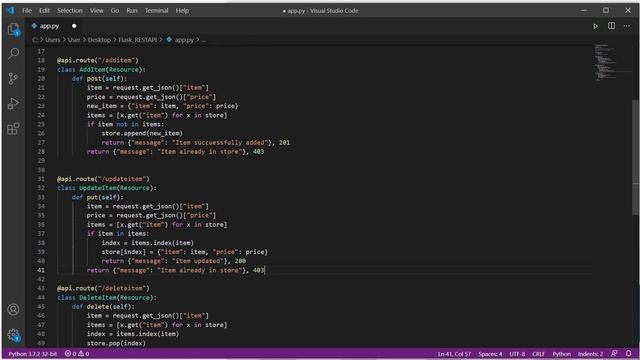The height and width of the screenshot is (360, 640).
Task: Show errors and warnings count in the status bar
Action: 77,354
